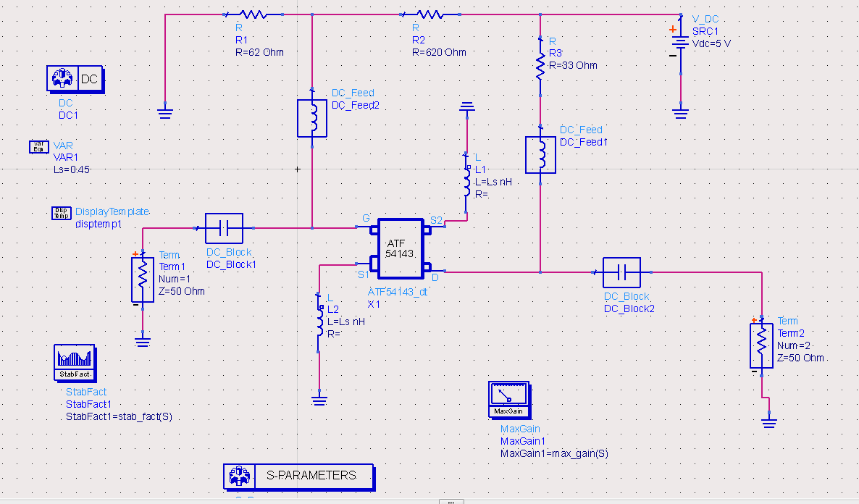Screen dimensions: 859x504
Task: Click the ground symbol on R1's left wire
Action: [165, 113]
